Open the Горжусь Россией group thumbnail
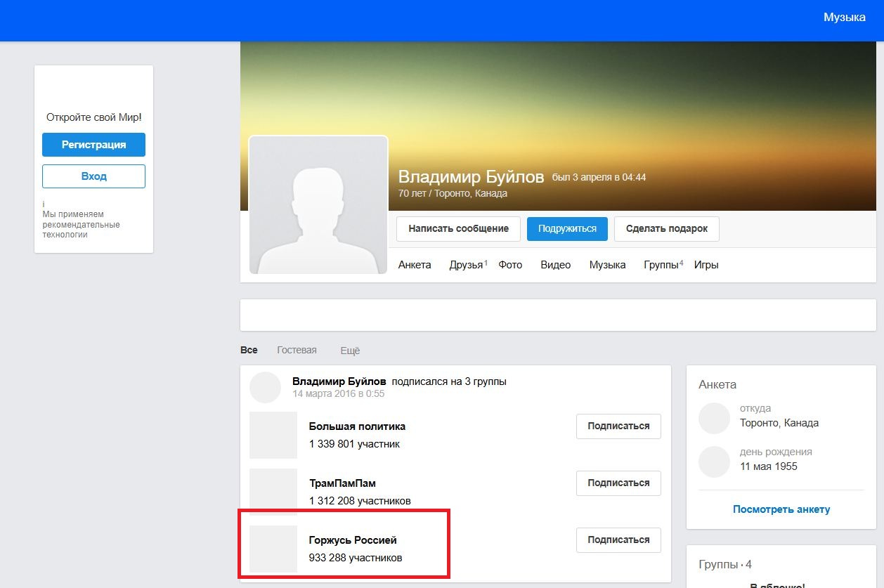The height and width of the screenshot is (588, 884). pyautogui.click(x=273, y=549)
